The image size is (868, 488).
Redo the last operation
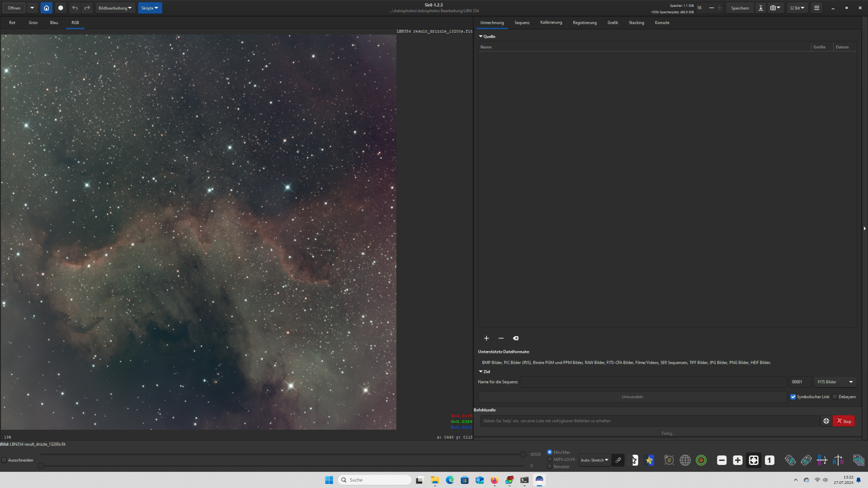point(87,8)
